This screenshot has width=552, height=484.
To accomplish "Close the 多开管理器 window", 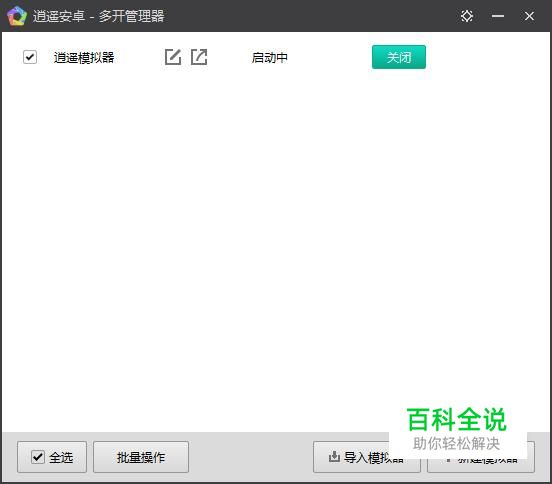I will tap(529, 16).
